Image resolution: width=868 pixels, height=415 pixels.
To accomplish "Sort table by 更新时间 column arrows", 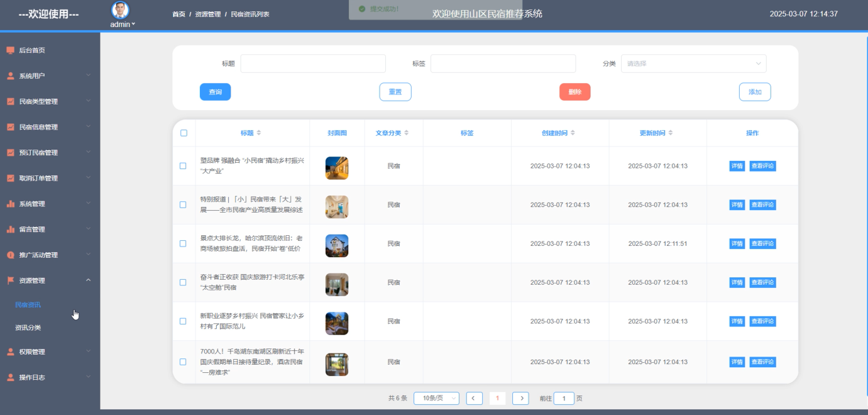I will (671, 133).
